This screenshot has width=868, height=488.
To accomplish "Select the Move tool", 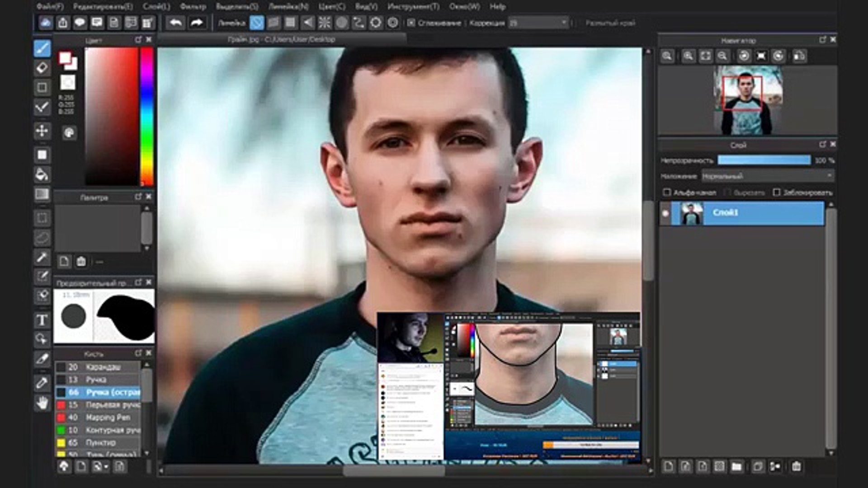I will click(42, 131).
